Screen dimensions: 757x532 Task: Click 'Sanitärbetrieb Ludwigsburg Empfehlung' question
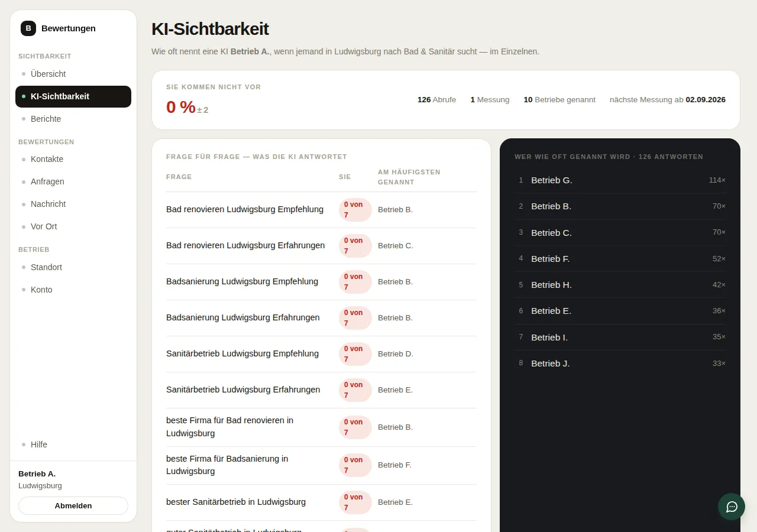tap(321, 354)
